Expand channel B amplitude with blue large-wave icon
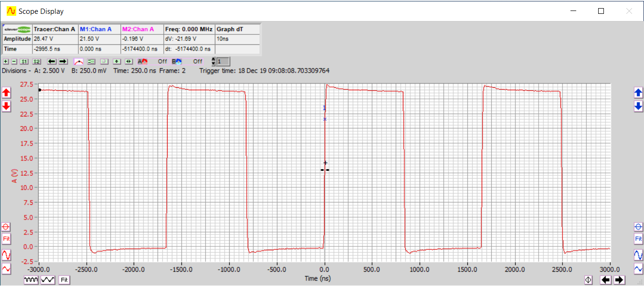The height and width of the screenshot is (286, 644). (638, 255)
